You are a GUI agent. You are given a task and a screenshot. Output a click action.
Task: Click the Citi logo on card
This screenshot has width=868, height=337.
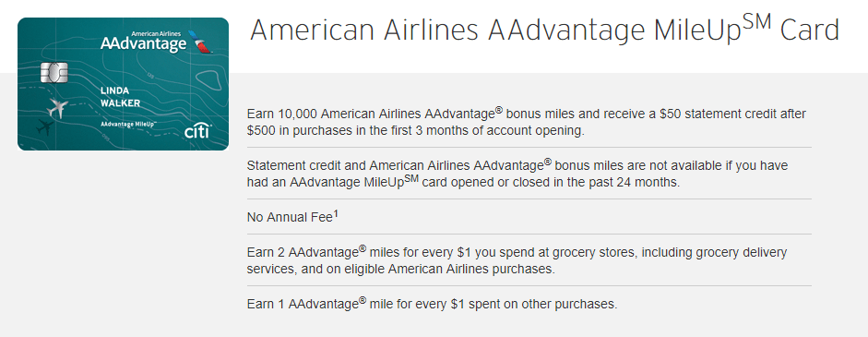point(197,132)
